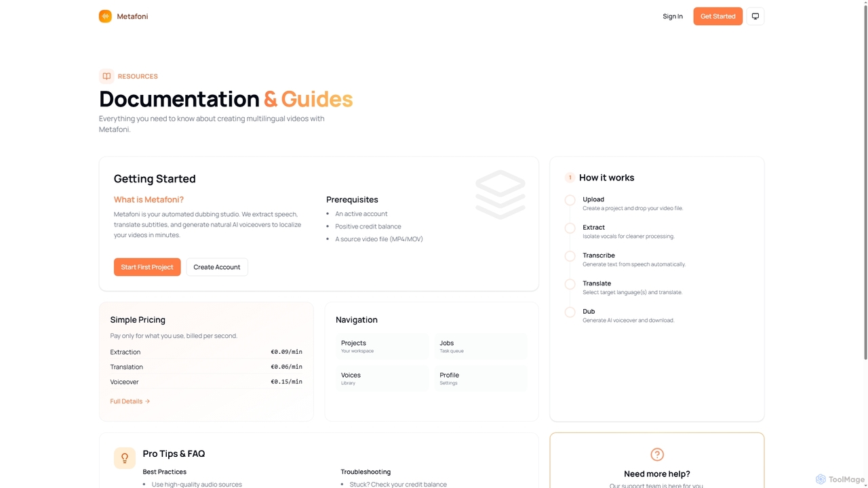Click the monitor theme switcher icon
This screenshot has height=488, width=868.
coord(755,16)
